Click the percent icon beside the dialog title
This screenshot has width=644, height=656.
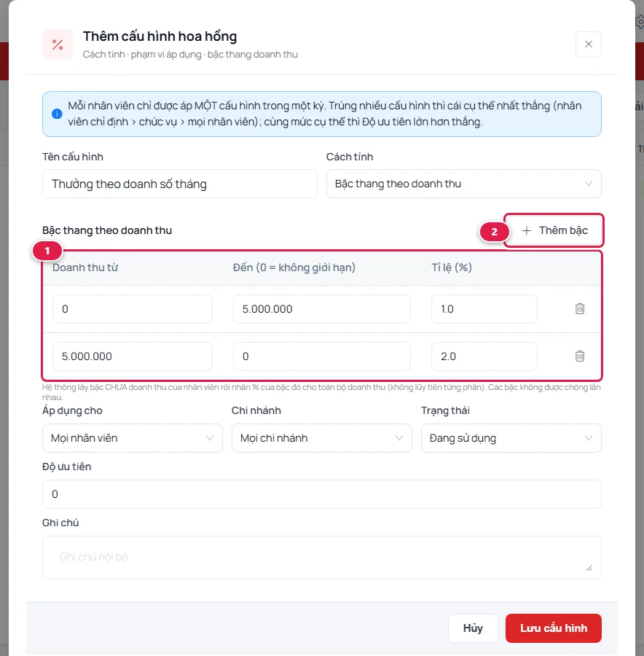tap(58, 44)
